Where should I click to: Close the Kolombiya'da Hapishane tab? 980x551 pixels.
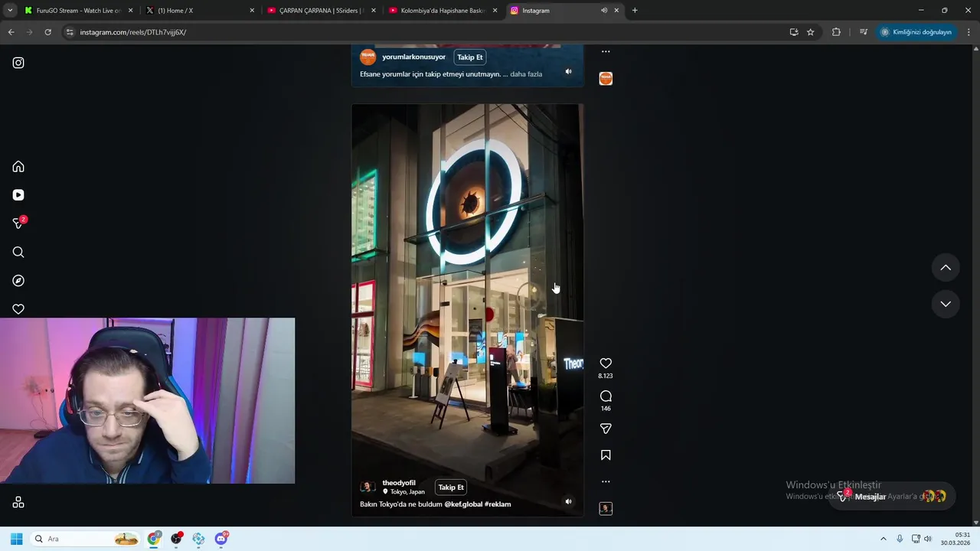[x=495, y=11]
